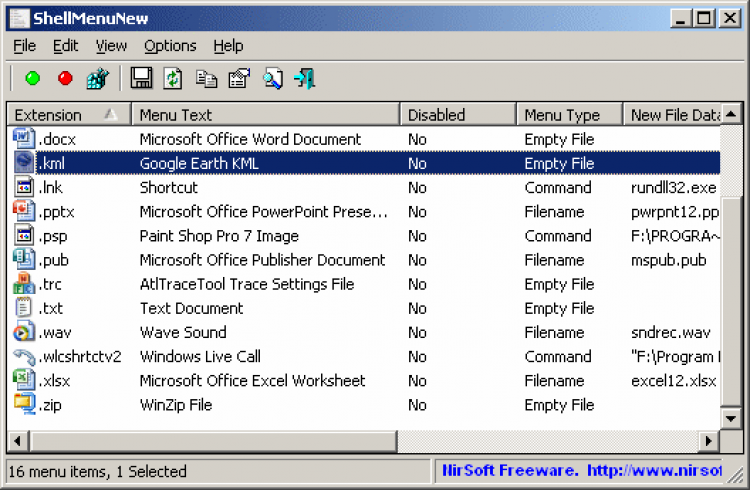
Task: Click the vertical scrollbar down arrow
Action: click(x=731, y=419)
